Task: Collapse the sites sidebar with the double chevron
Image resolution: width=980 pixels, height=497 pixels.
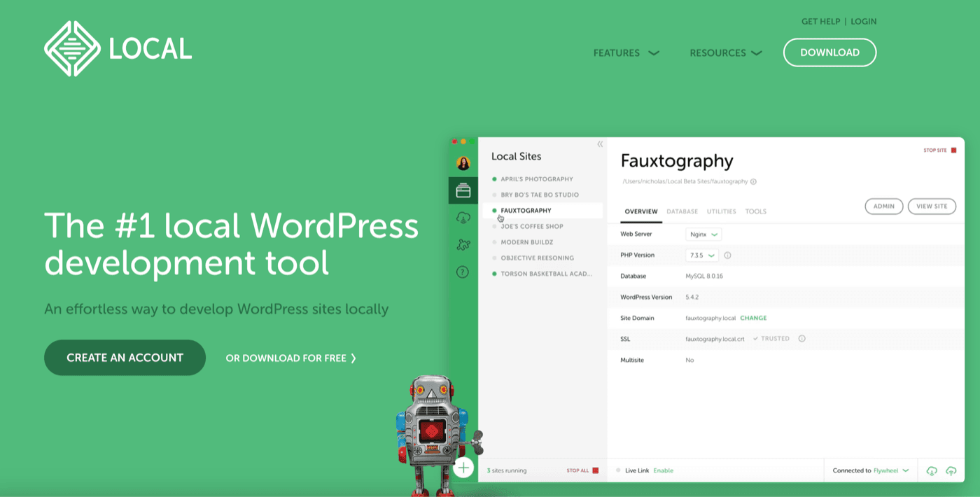Action: click(x=600, y=144)
